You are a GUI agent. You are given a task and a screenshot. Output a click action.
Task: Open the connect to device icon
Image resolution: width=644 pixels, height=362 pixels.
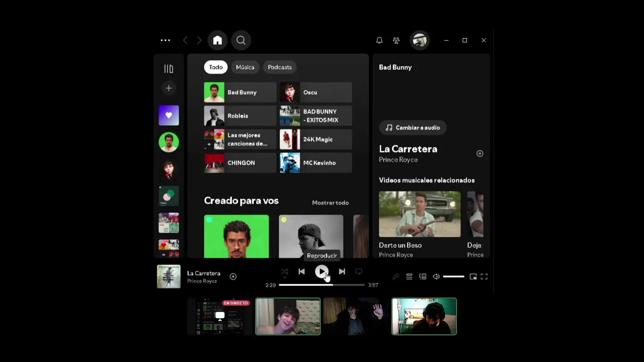coord(423,277)
